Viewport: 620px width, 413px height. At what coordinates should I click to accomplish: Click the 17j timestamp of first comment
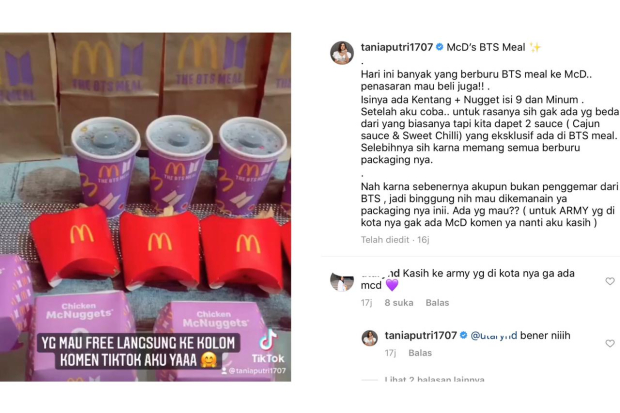point(366,303)
